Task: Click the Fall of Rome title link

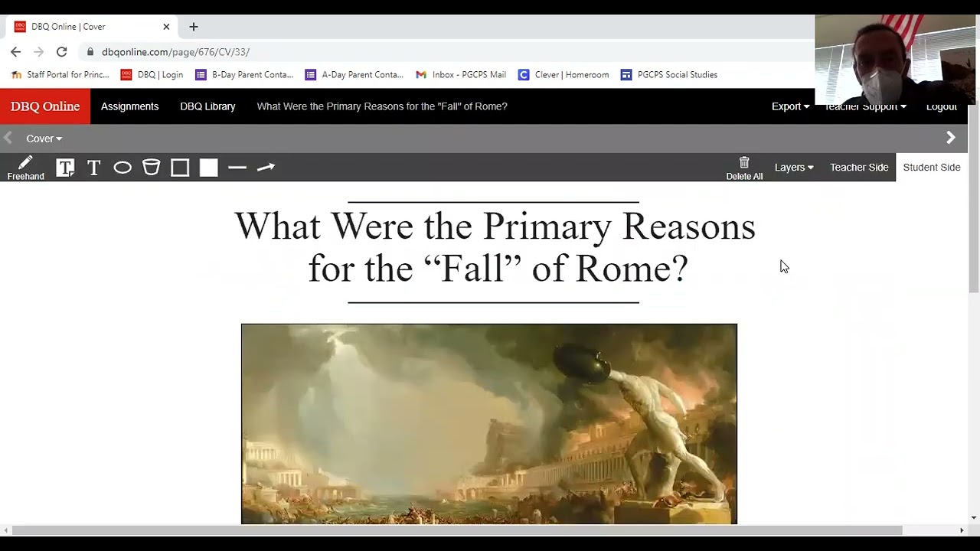Action: (382, 106)
